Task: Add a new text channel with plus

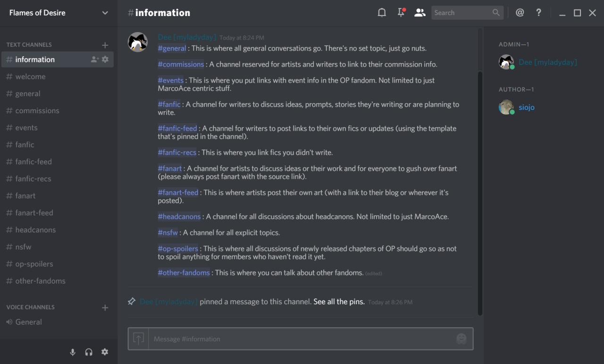Action: [105, 45]
